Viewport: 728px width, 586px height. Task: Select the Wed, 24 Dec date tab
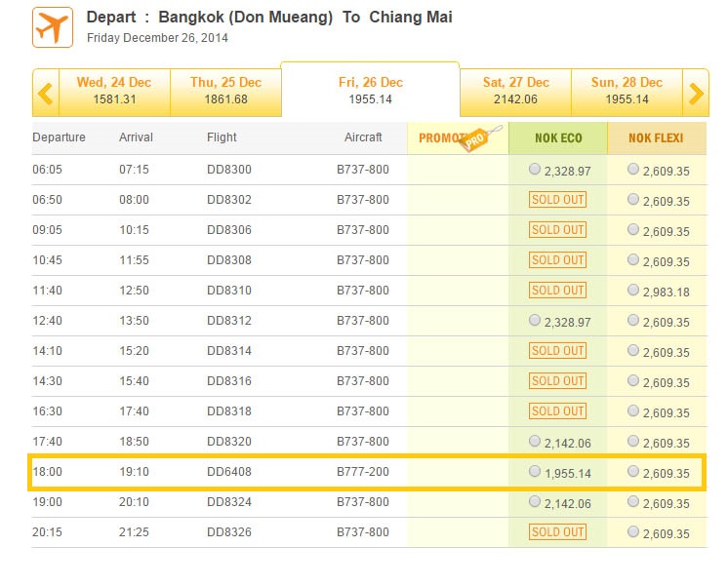coord(112,91)
